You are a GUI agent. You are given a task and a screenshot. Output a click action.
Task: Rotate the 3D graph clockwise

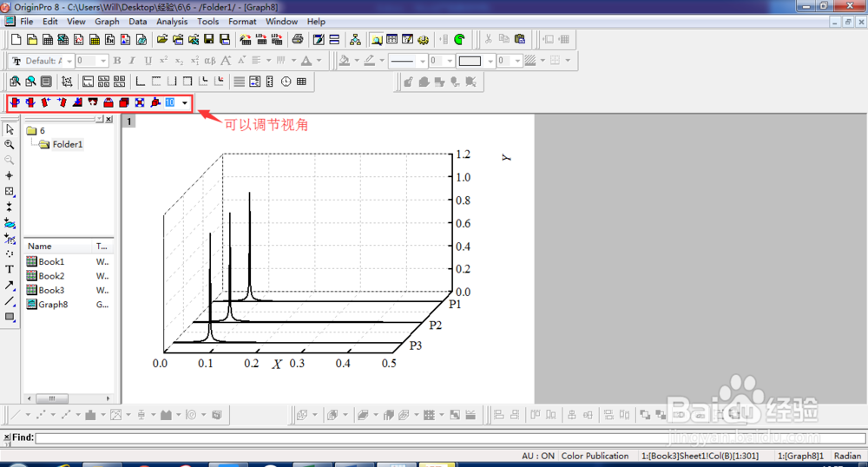[x=30, y=102]
